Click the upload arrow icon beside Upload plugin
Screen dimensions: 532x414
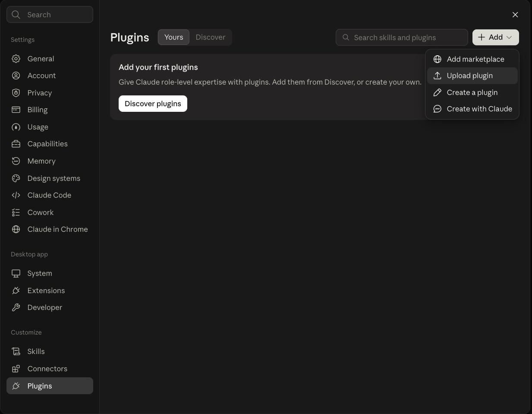437,76
